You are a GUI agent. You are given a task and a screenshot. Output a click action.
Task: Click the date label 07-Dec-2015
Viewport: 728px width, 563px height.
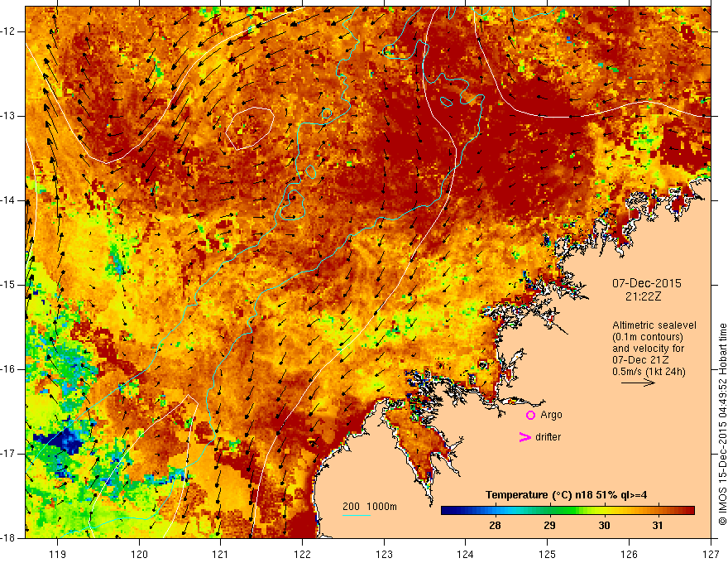pos(646,283)
